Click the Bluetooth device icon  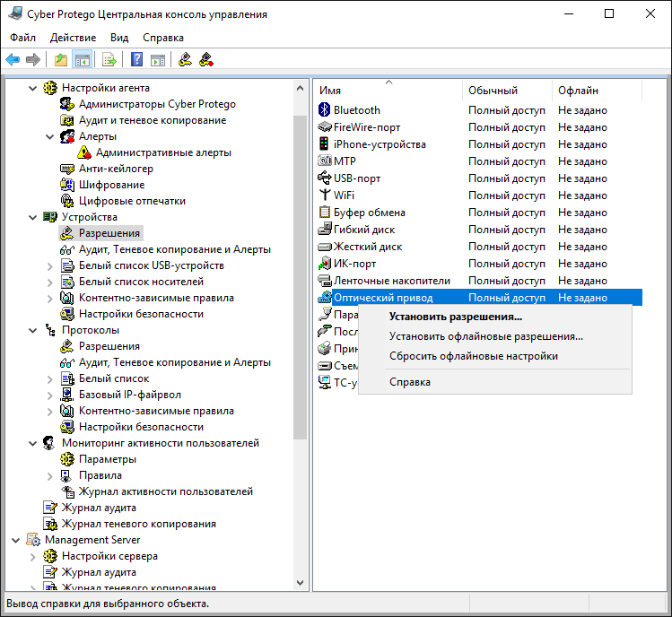tap(325, 110)
